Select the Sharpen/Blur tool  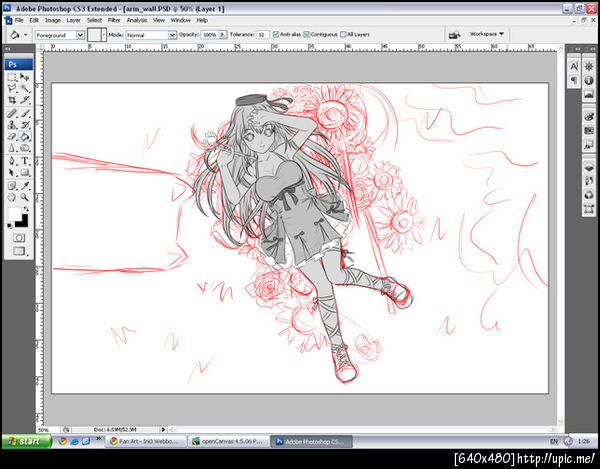pos(12,148)
